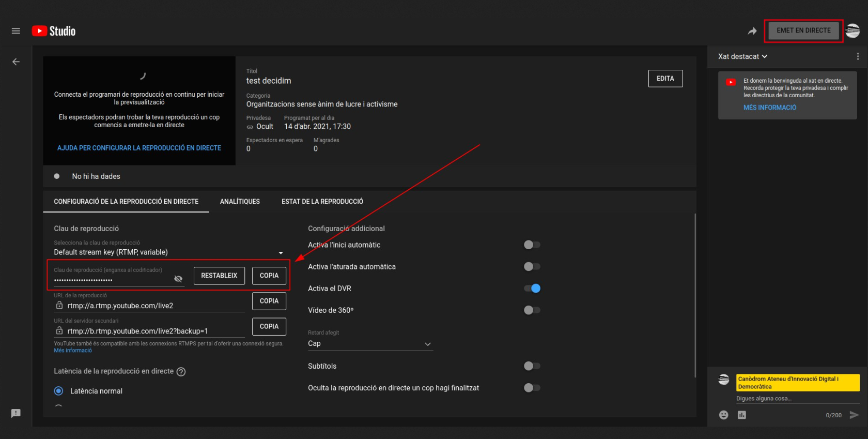
Task: Open Més informació link in chat
Action: pyautogui.click(x=770, y=108)
